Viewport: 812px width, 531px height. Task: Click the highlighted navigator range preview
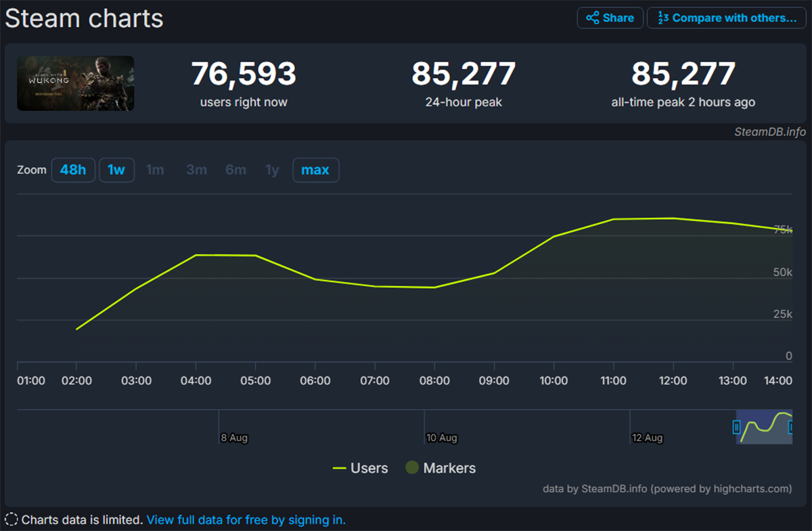coord(763,427)
